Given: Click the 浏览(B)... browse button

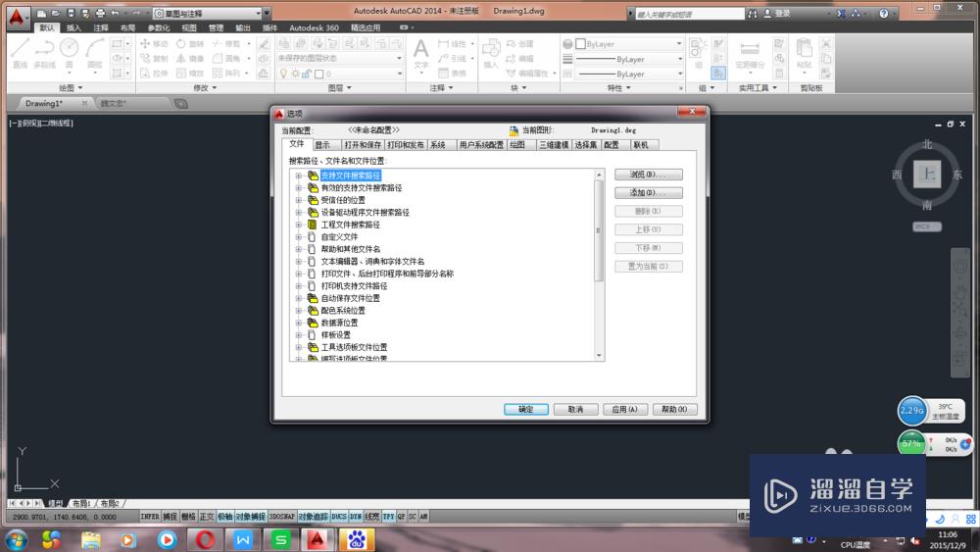Looking at the screenshot, I should 648,175.
